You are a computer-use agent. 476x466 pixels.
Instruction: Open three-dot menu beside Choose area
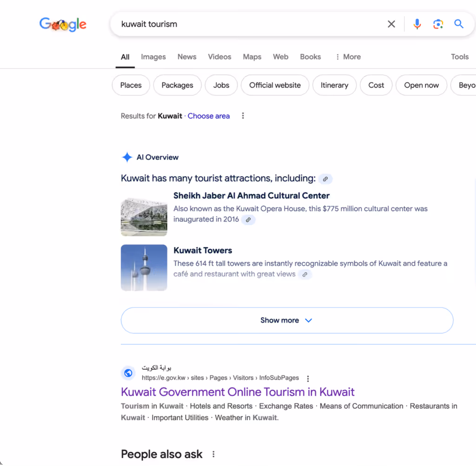coord(243,116)
